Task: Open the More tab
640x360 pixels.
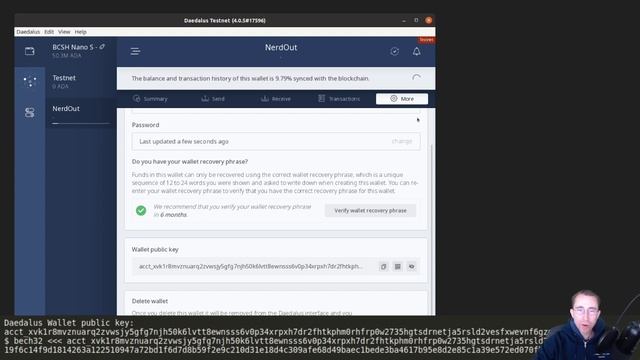Action: coord(402,99)
